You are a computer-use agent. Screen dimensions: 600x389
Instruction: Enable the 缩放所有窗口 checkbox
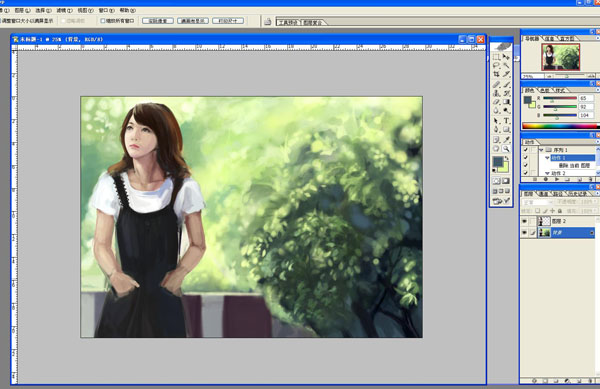pos(103,21)
